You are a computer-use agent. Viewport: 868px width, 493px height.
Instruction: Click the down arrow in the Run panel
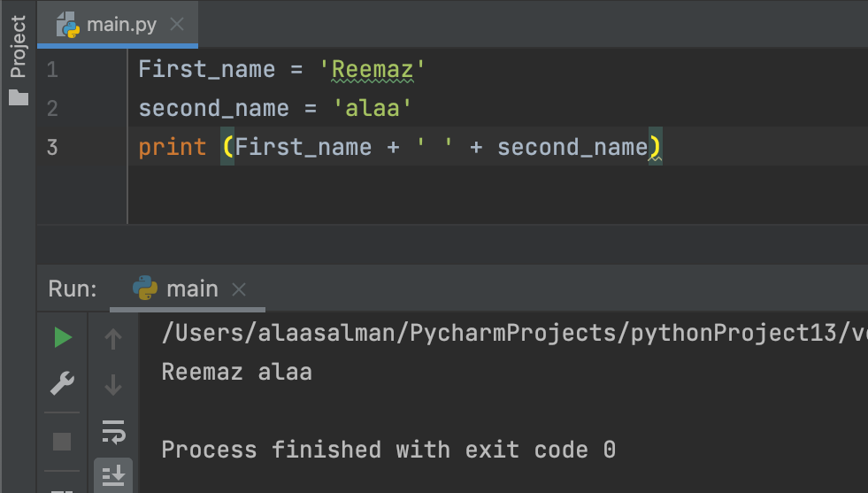pos(113,384)
